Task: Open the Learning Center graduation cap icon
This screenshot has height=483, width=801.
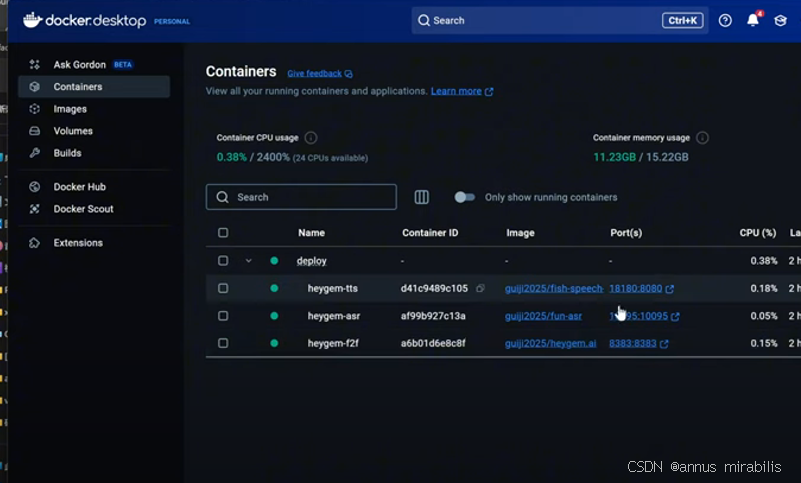Action: [x=780, y=20]
